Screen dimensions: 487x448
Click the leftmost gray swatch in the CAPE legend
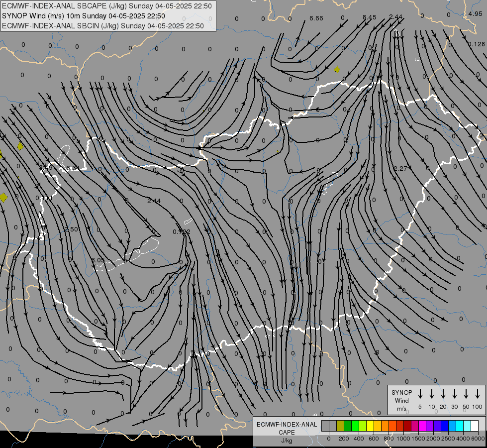pos(325,426)
